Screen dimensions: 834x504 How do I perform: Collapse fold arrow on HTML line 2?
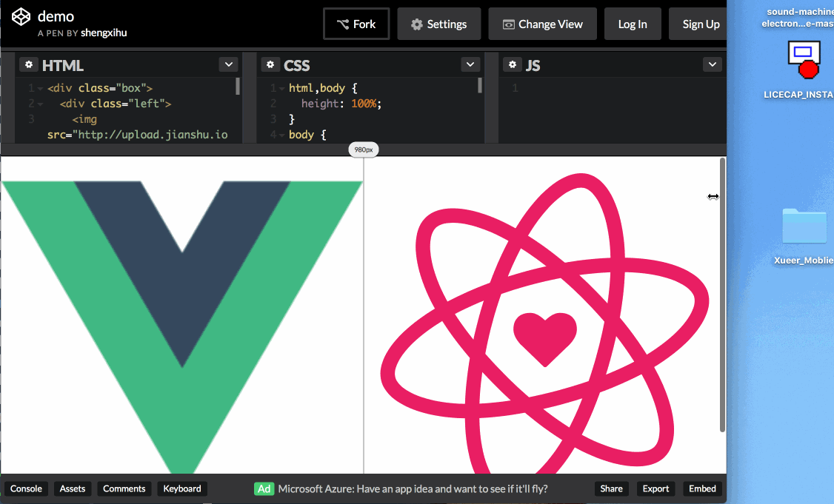(41, 104)
